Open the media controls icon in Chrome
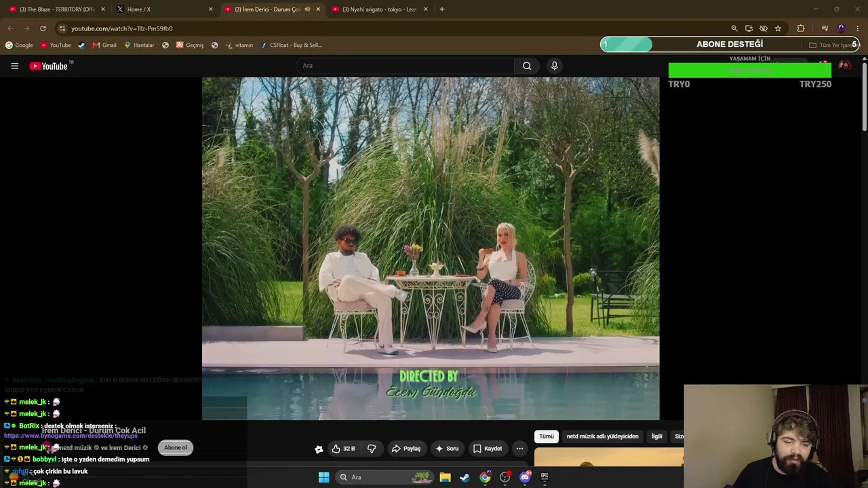The height and width of the screenshot is (488, 868). point(825,28)
